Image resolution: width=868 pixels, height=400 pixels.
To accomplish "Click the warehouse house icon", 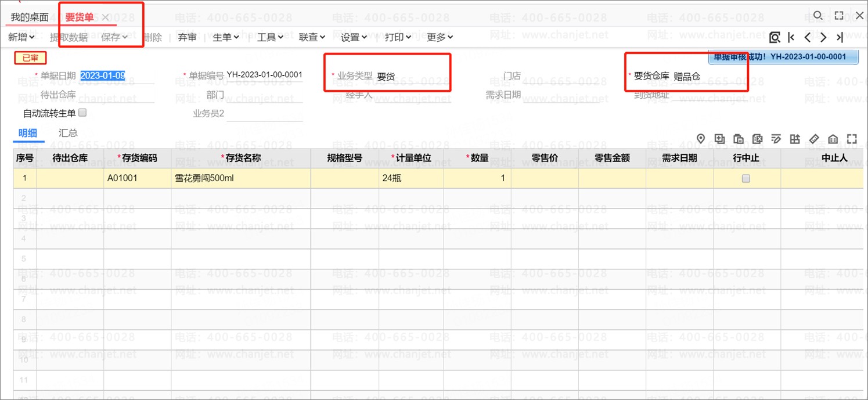I will pos(833,139).
